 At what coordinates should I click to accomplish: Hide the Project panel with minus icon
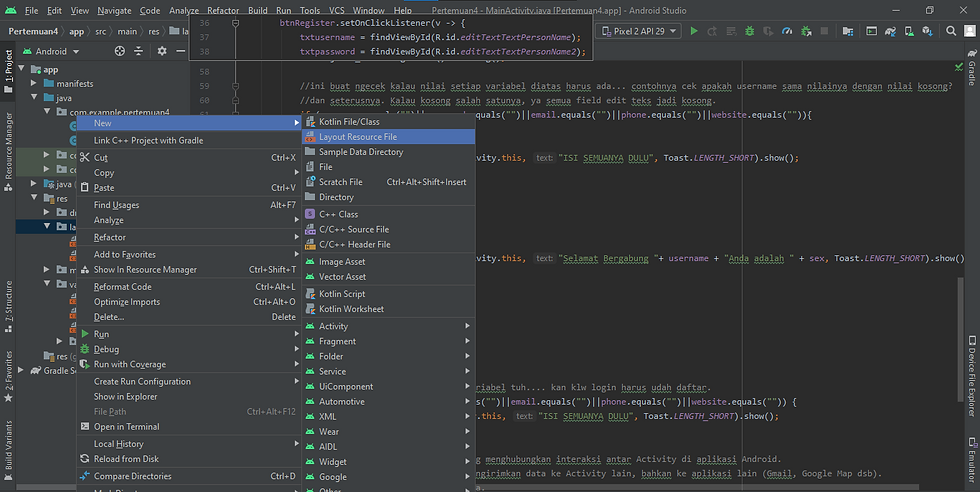click(180, 51)
